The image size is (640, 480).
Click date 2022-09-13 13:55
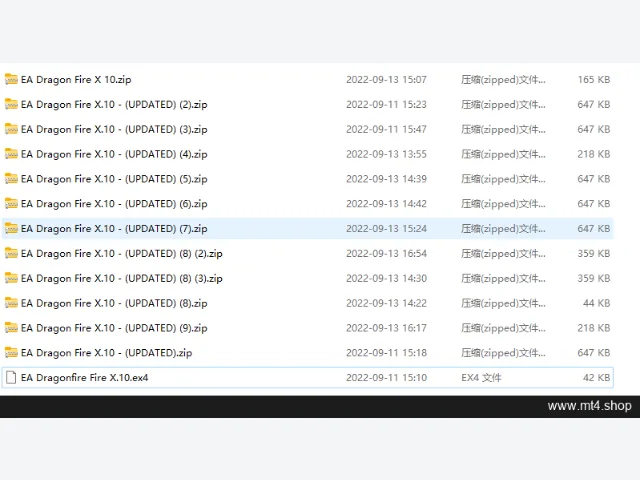tap(386, 154)
